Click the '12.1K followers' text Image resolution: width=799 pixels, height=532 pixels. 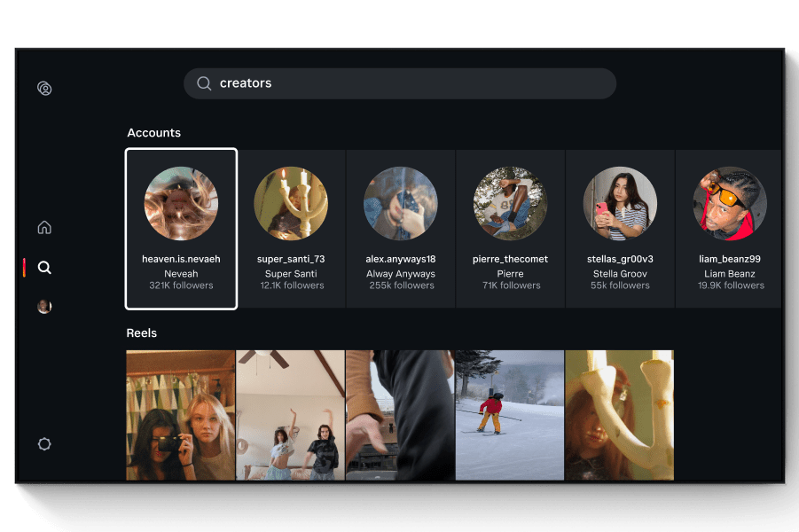[292, 286]
